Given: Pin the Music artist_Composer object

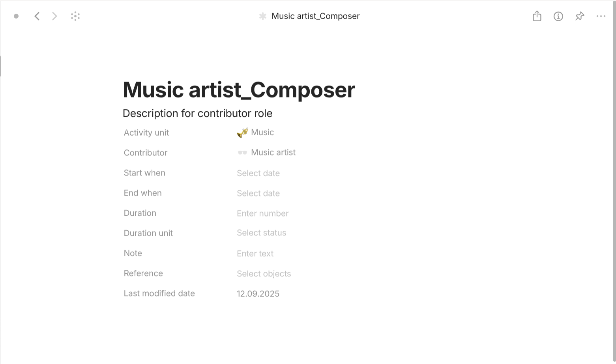Looking at the screenshot, I should pos(579,16).
